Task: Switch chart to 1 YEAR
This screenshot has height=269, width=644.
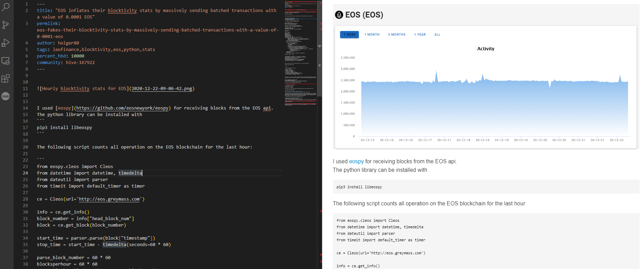Action: tap(420, 35)
